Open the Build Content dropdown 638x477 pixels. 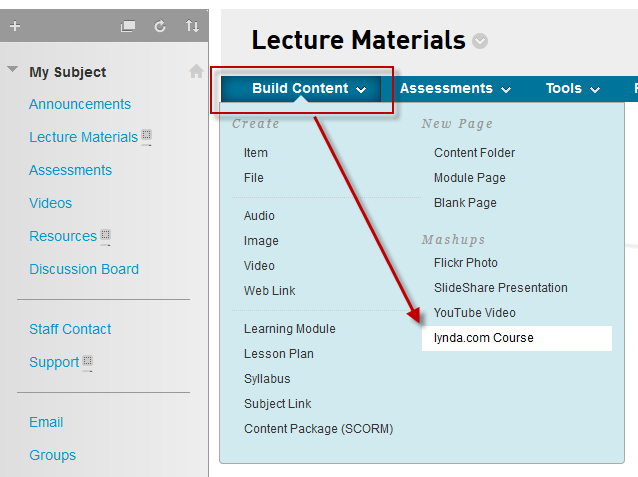pyautogui.click(x=308, y=88)
